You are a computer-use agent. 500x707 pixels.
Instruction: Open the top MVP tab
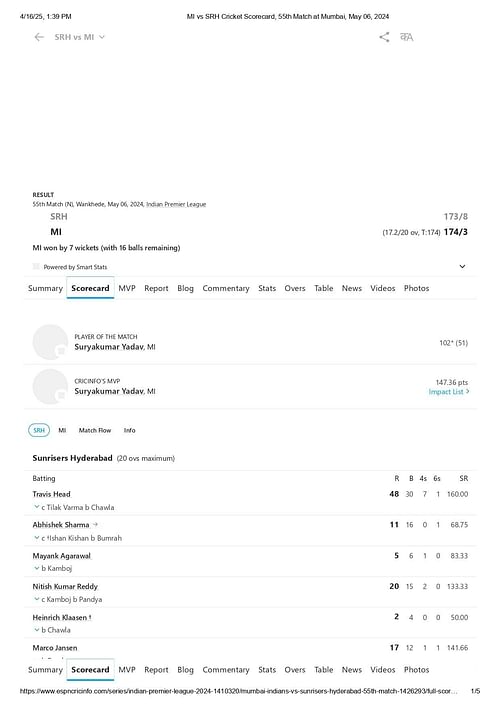pos(127,288)
